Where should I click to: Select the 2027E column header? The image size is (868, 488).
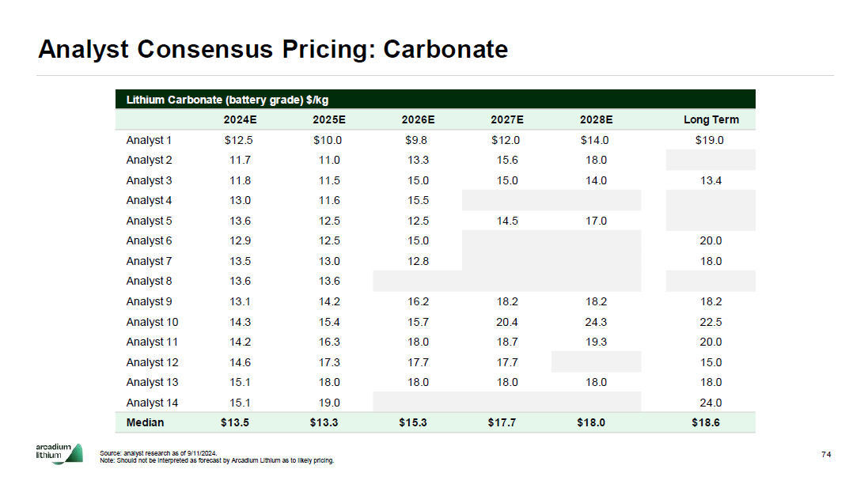point(506,120)
